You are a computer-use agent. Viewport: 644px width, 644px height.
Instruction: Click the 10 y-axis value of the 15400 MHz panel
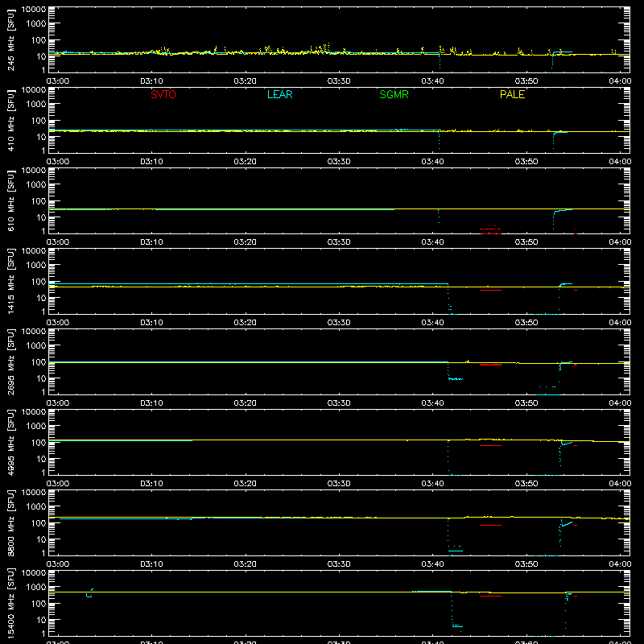pyautogui.click(x=41, y=620)
